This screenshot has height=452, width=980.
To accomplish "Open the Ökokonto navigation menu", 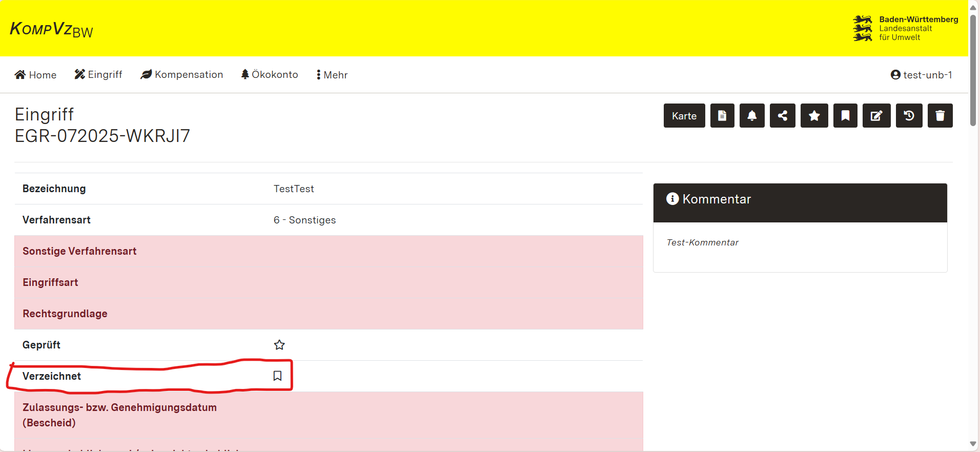I will coord(270,75).
